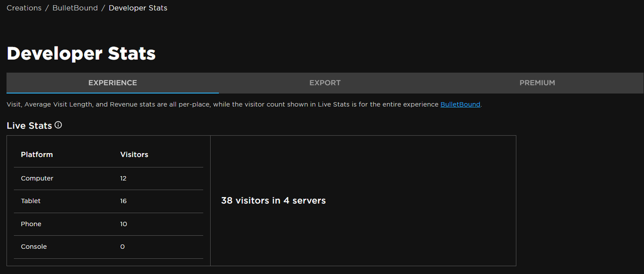Switch to the EXPERIENCE tab
The image size is (644, 274).
pos(113,83)
